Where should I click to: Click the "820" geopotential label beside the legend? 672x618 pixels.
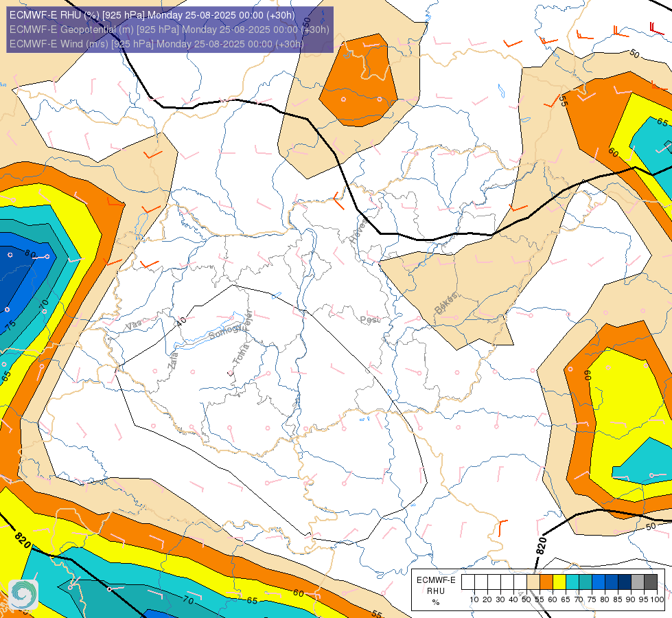tap(542, 545)
